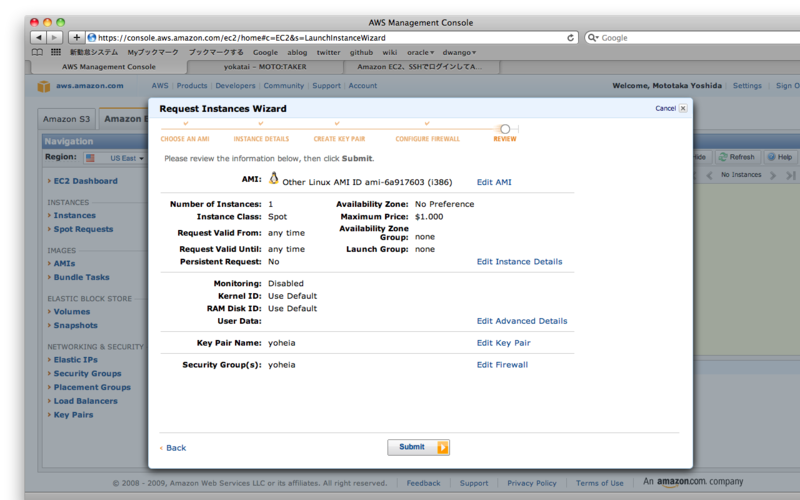Close the wizard using the X icon
Screen dimensions: 800x500
point(683,108)
